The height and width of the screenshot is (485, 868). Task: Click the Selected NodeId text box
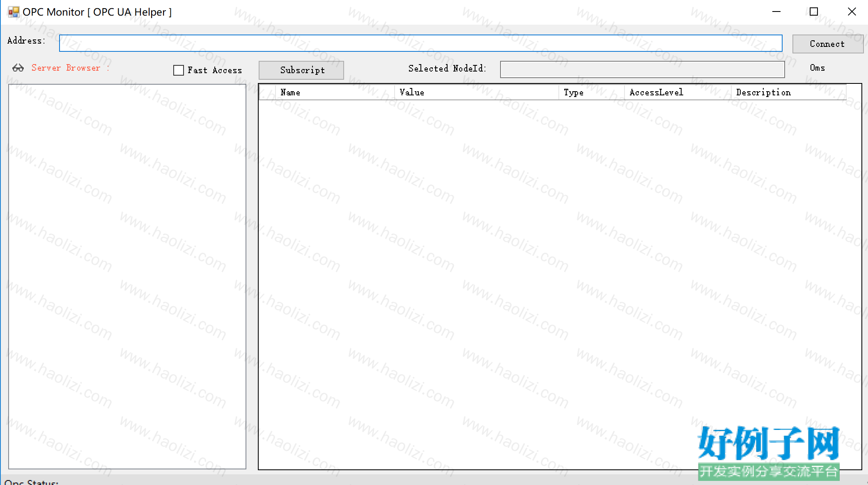tap(642, 69)
